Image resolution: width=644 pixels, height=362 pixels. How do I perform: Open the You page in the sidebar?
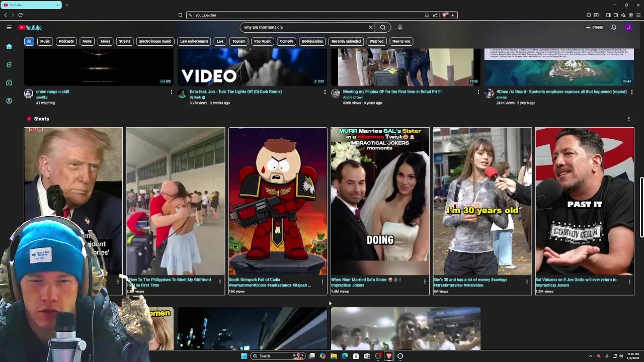pyautogui.click(x=9, y=101)
